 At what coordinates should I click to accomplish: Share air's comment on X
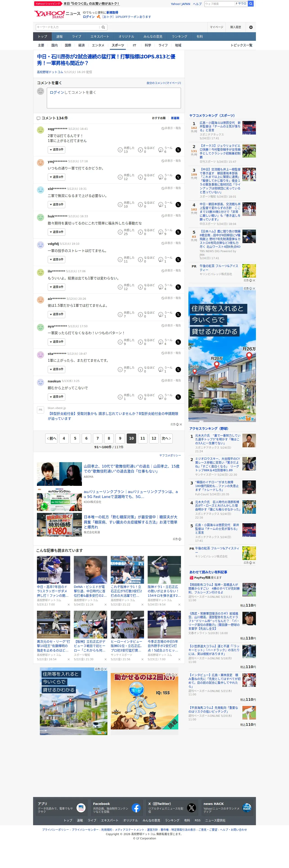[178, 315]
